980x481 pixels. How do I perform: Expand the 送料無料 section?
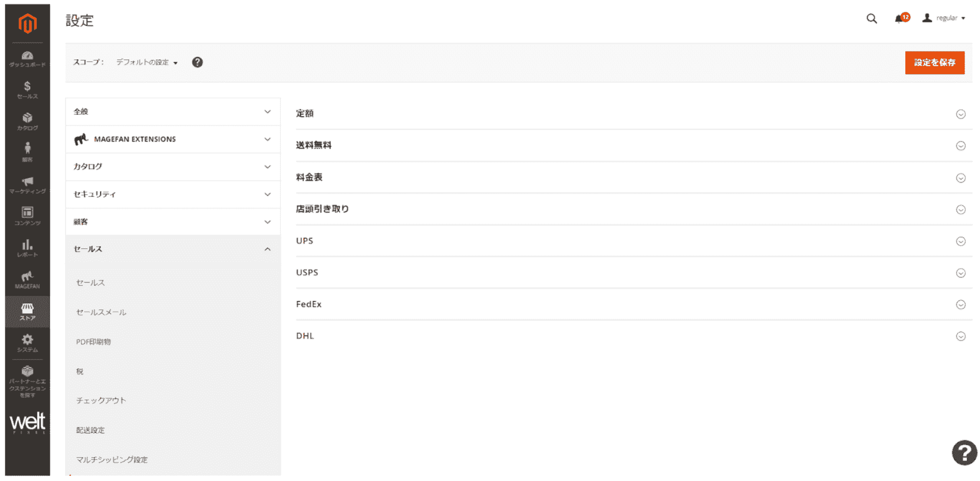point(960,145)
